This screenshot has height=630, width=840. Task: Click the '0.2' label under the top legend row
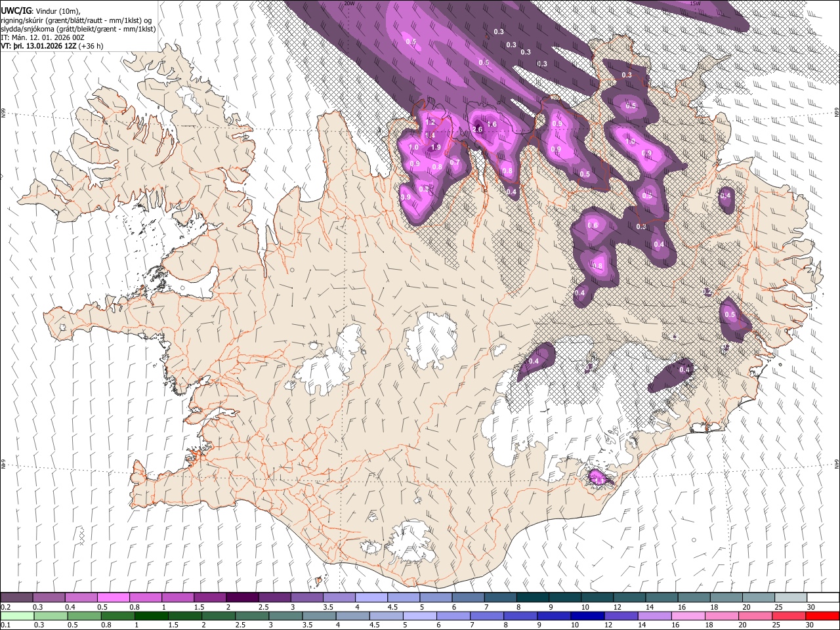5,607
